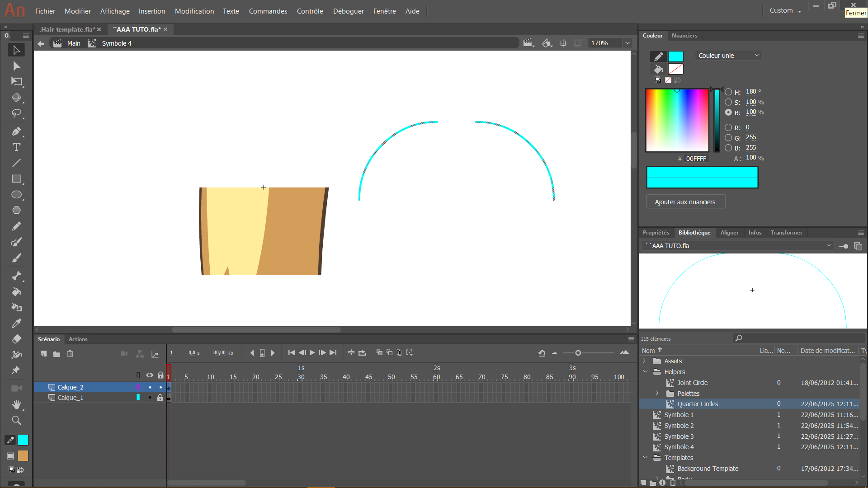Select the Zoom magnifier tool
Screen dimensions: 868x488
[16, 420]
